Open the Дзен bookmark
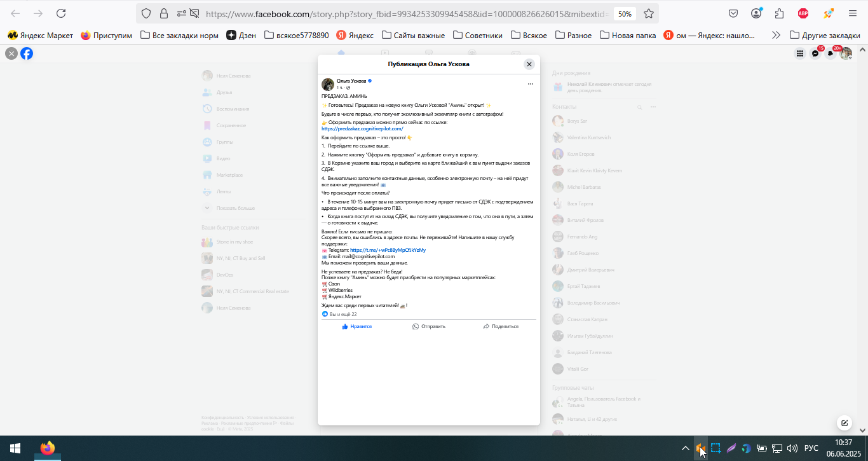 pos(241,36)
